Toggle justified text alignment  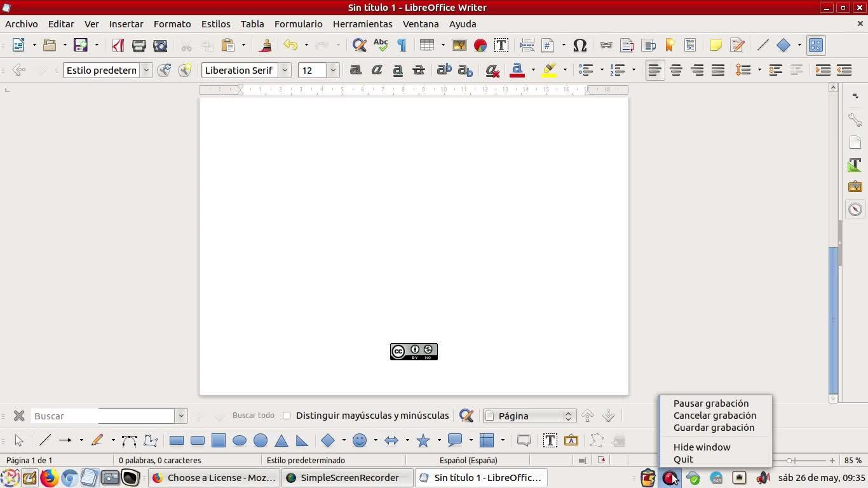[718, 71]
